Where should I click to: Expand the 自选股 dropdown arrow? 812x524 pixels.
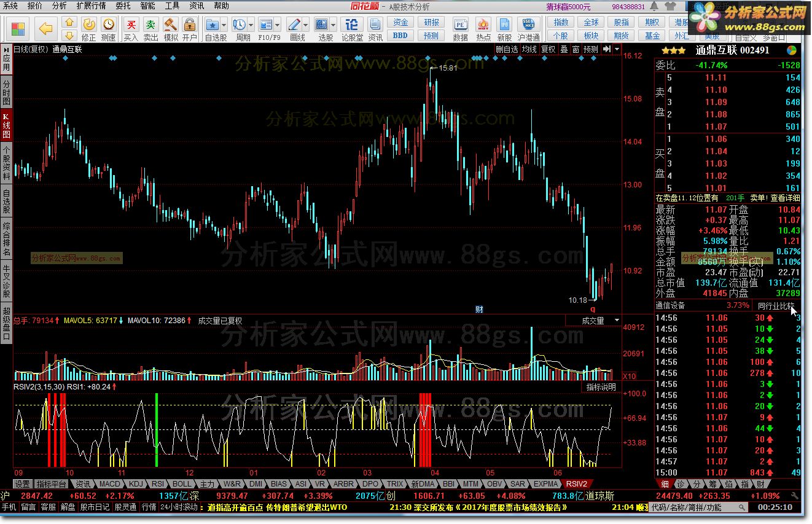pos(224,25)
